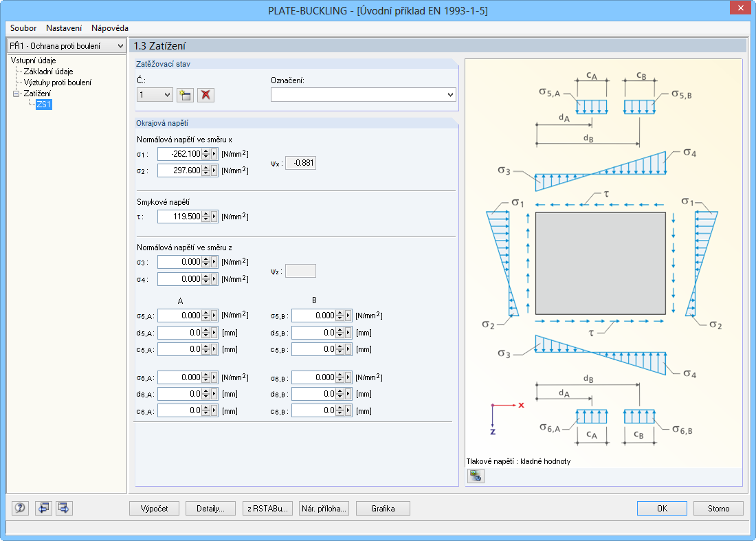Image resolution: width=756 pixels, height=541 pixels.
Task: Click the new load case icon
Action: (185, 95)
